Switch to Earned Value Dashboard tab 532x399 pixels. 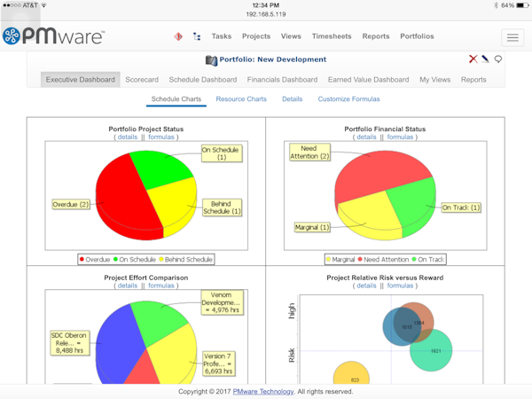[x=368, y=80]
